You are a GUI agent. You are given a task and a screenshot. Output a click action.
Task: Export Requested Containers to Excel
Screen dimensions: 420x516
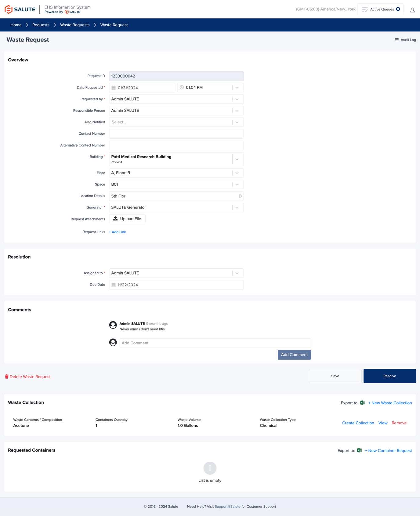pos(359,450)
